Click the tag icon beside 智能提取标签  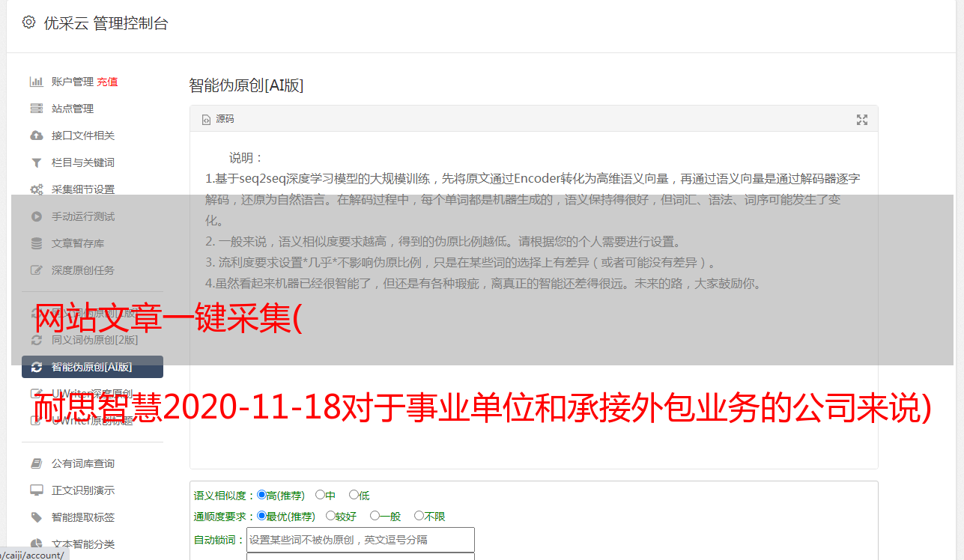pos(36,517)
